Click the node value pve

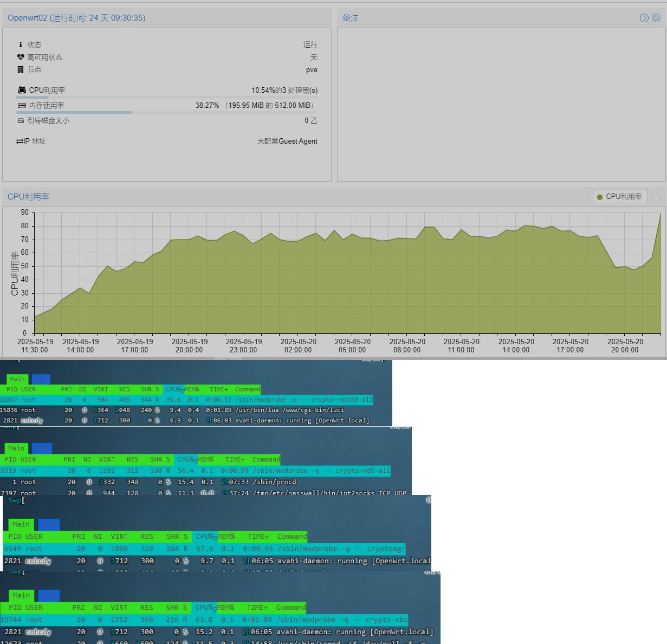(x=312, y=69)
